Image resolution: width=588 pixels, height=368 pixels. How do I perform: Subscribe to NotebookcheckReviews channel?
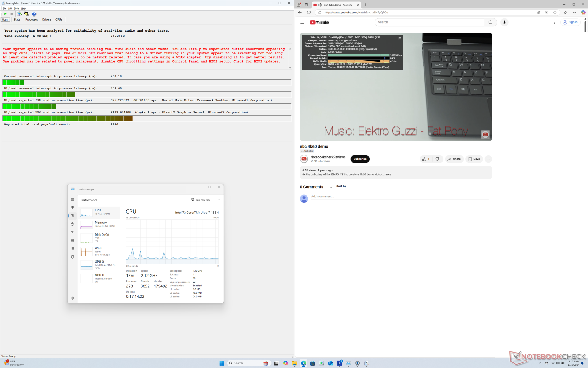click(x=360, y=159)
